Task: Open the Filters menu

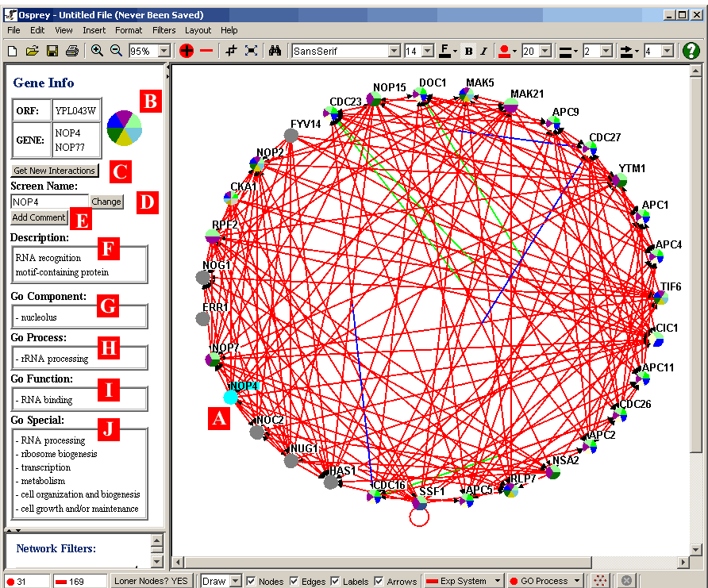Action: pyautogui.click(x=164, y=30)
